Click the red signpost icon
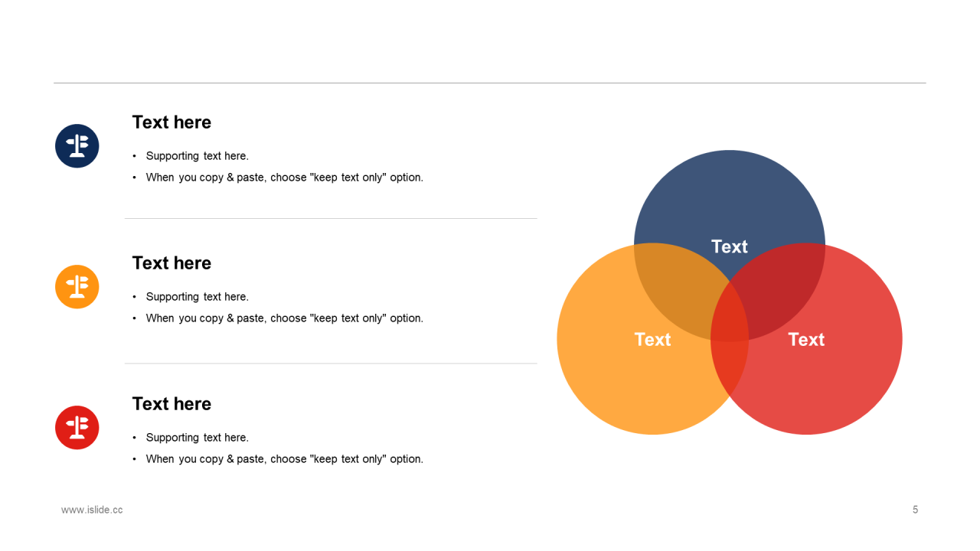This screenshot has width=980, height=551. tap(77, 428)
